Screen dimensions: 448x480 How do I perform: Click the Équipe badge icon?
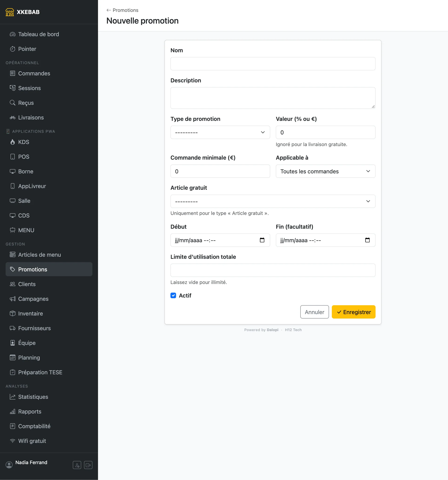[x=13, y=343]
